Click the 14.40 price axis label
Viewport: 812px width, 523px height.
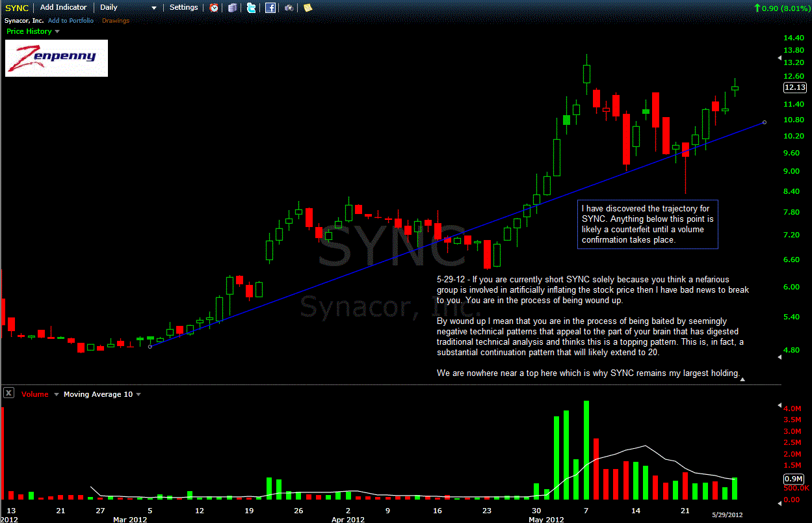(793, 38)
